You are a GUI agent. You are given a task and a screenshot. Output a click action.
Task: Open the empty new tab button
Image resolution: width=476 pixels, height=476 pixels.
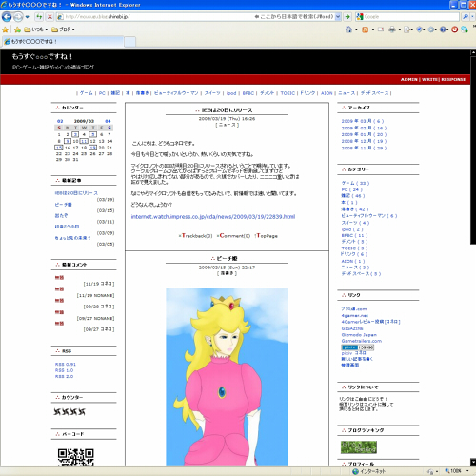[x=129, y=42]
